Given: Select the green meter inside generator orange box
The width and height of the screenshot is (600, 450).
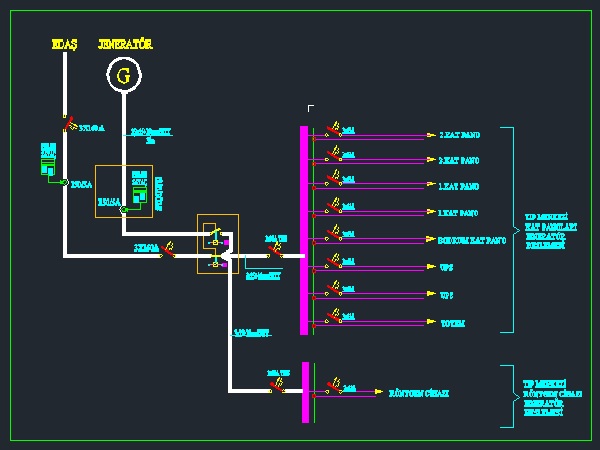Looking at the screenshot, I should 140,190.
